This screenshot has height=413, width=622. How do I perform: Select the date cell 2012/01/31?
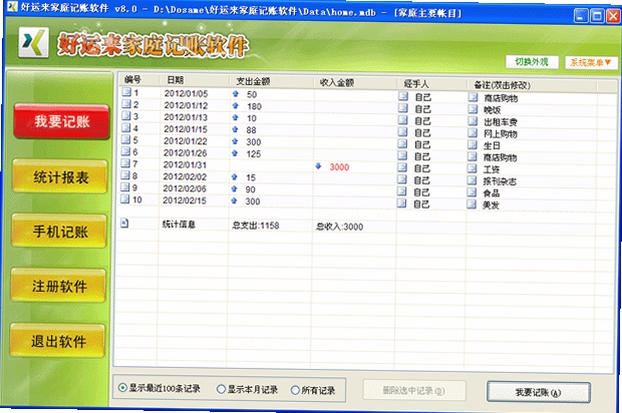click(x=185, y=164)
